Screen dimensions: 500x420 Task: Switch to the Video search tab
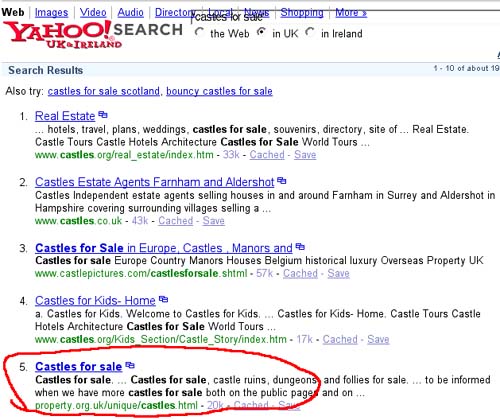93,13
